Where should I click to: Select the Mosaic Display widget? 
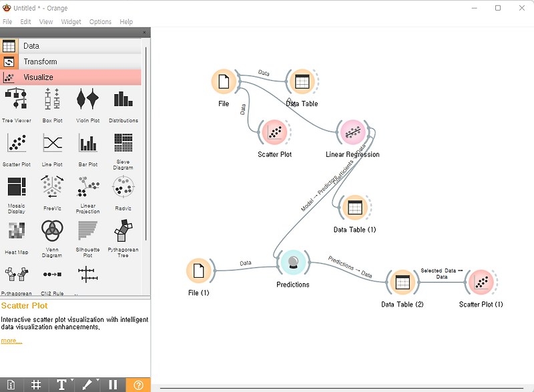(16, 195)
